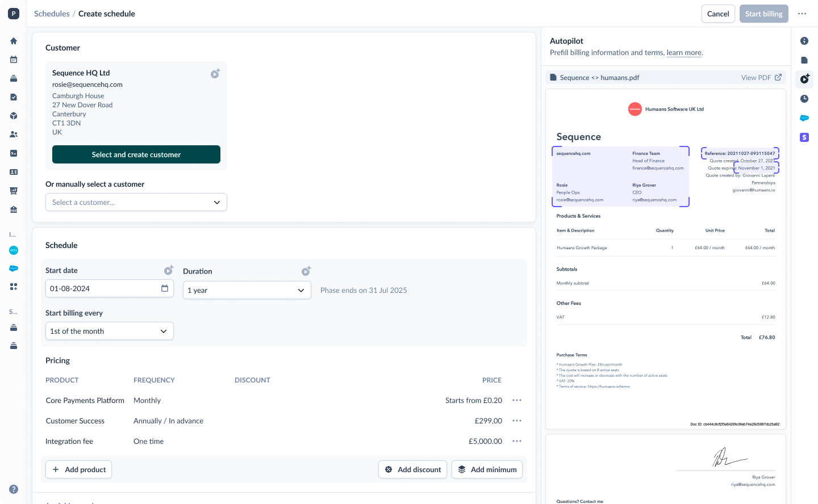818x504 pixels.
Task: Open row menu for Integration fee
Action: [x=517, y=441]
